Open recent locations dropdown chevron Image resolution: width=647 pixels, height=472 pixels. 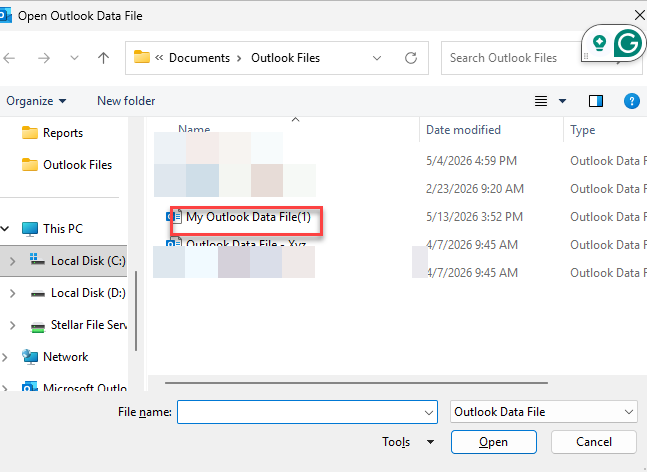click(x=74, y=58)
